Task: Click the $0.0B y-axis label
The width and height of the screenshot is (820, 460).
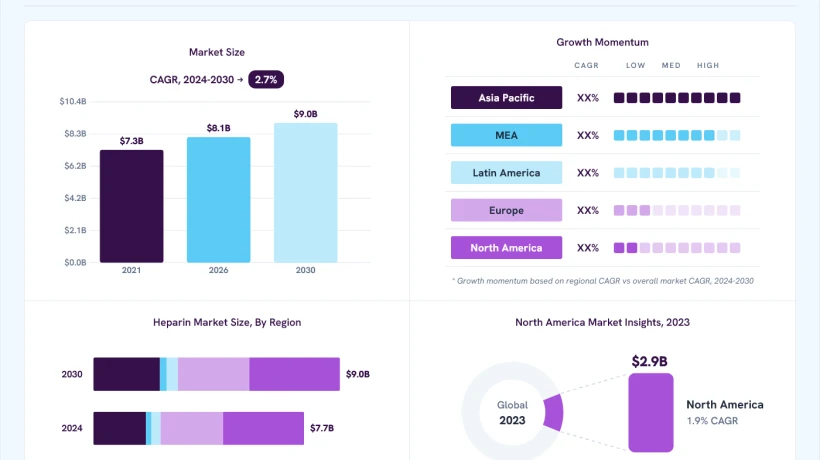Action: pyautogui.click(x=75, y=262)
